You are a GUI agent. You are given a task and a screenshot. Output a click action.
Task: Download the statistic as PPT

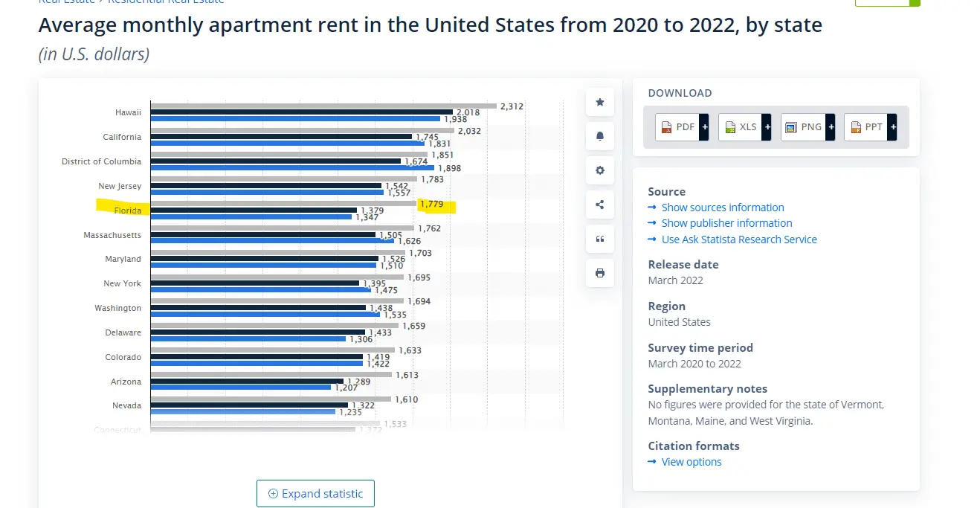866,127
